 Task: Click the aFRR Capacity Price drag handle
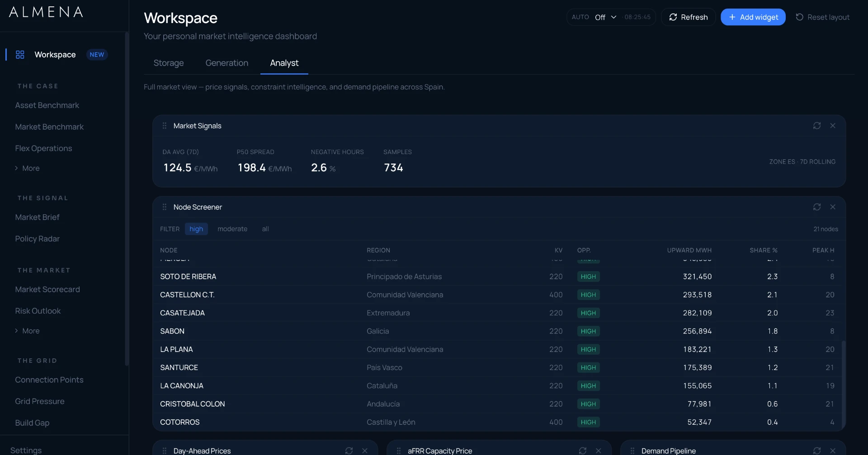click(399, 451)
